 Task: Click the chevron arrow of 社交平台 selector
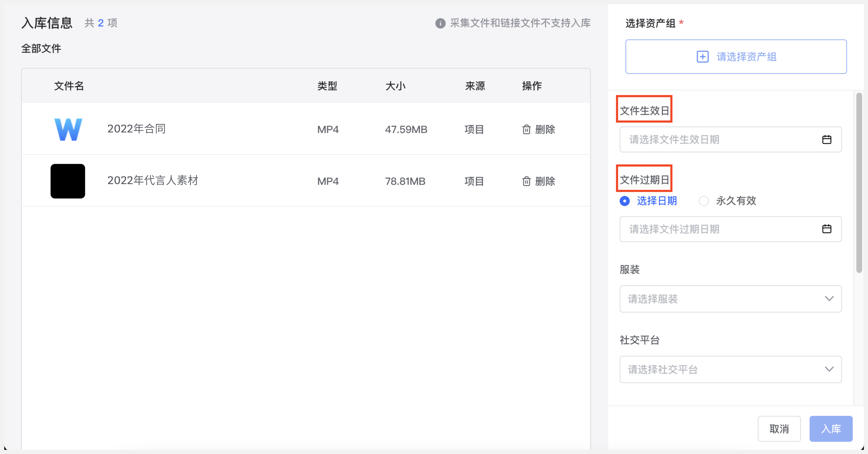point(829,369)
